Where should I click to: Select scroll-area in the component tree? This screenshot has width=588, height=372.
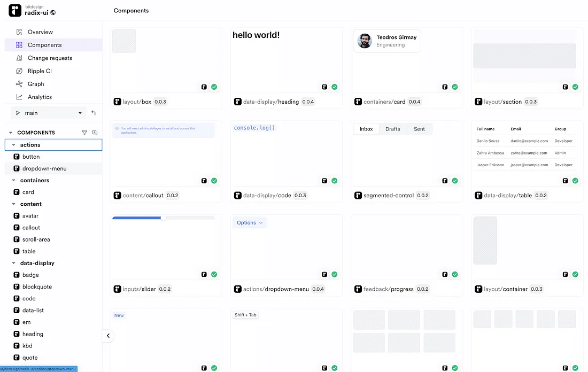[36, 239]
